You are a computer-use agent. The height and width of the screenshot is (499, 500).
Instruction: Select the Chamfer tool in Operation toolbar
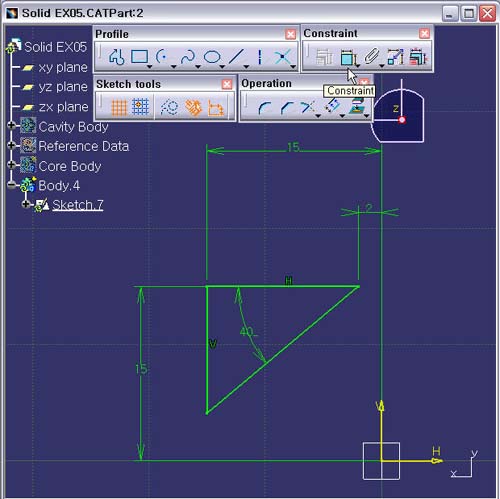point(287,108)
